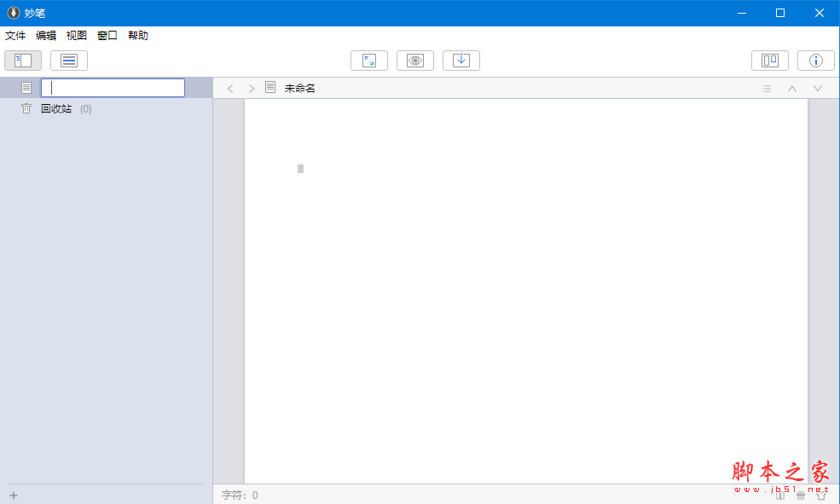Open the 编辑 menu

coord(45,35)
